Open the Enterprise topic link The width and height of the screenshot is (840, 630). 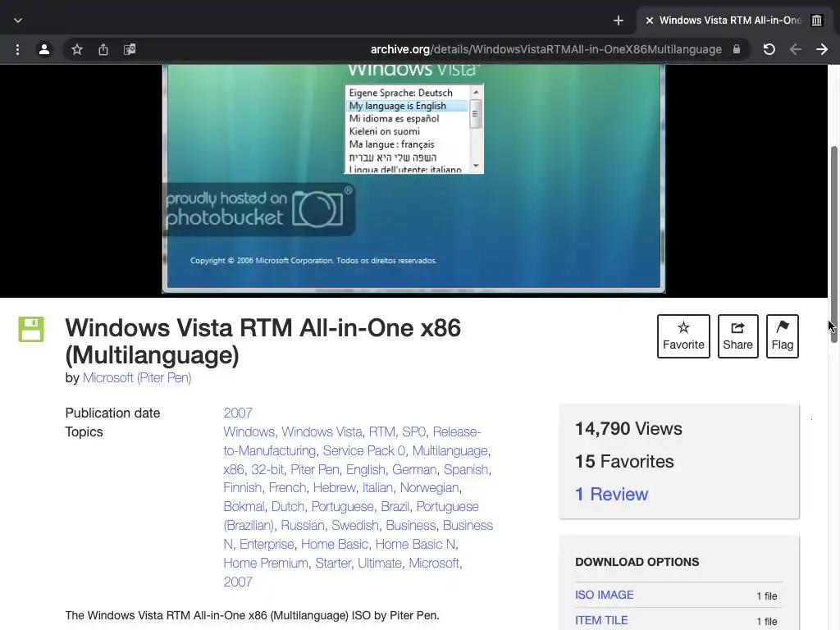[267, 545]
